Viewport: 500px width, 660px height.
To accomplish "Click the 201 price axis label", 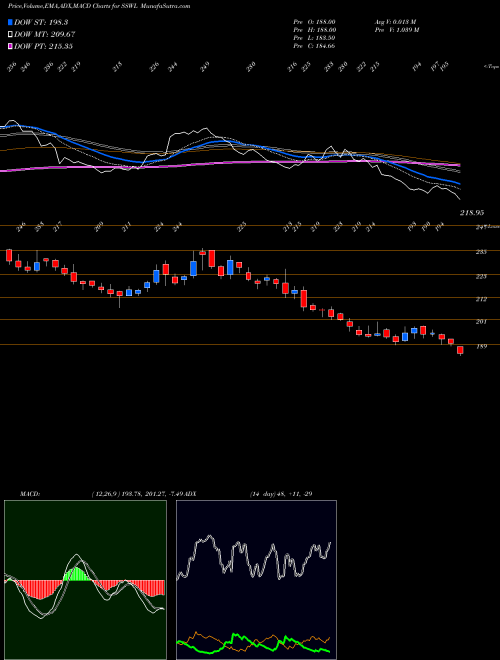I will 481,322.
